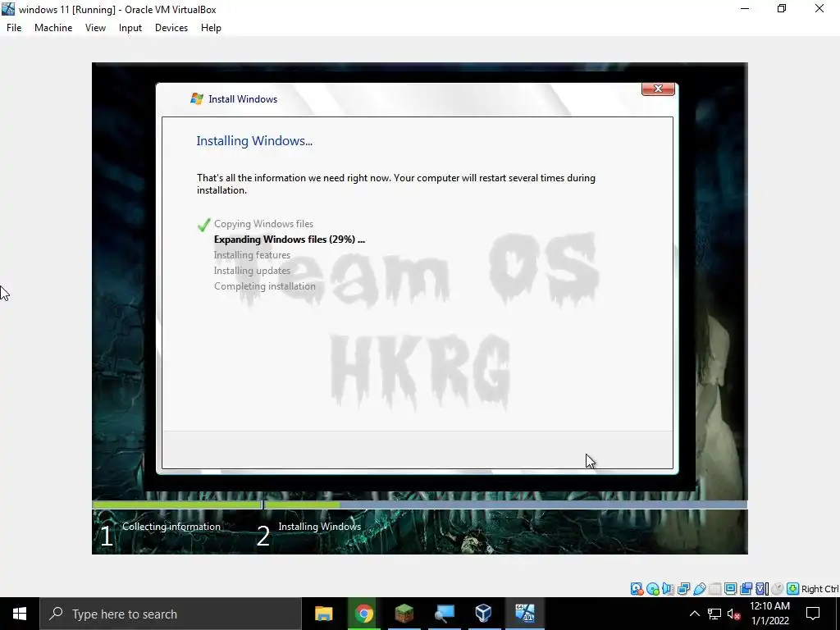Open the View menu
The height and width of the screenshot is (630, 840).
pyautogui.click(x=95, y=28)
